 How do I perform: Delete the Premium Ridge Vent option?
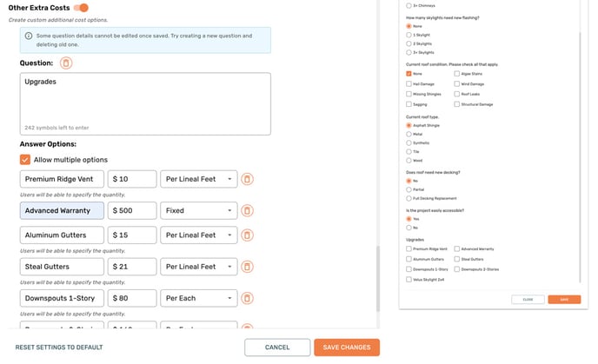click(x=247, y=179)
